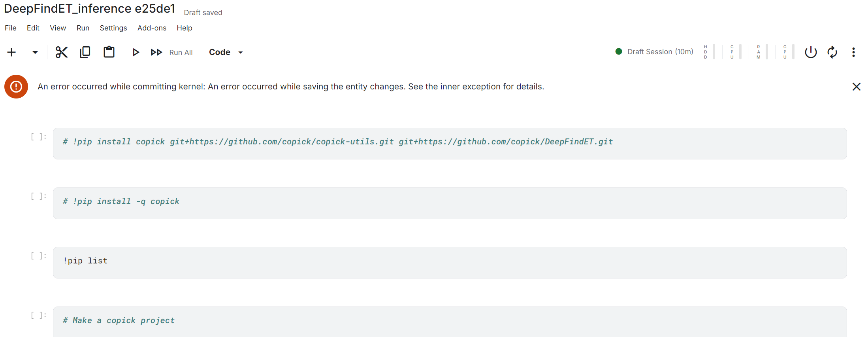The width and height of the screenshot is (868, 337).
Task: Power off the draft session
Action: tap(811, 52)
